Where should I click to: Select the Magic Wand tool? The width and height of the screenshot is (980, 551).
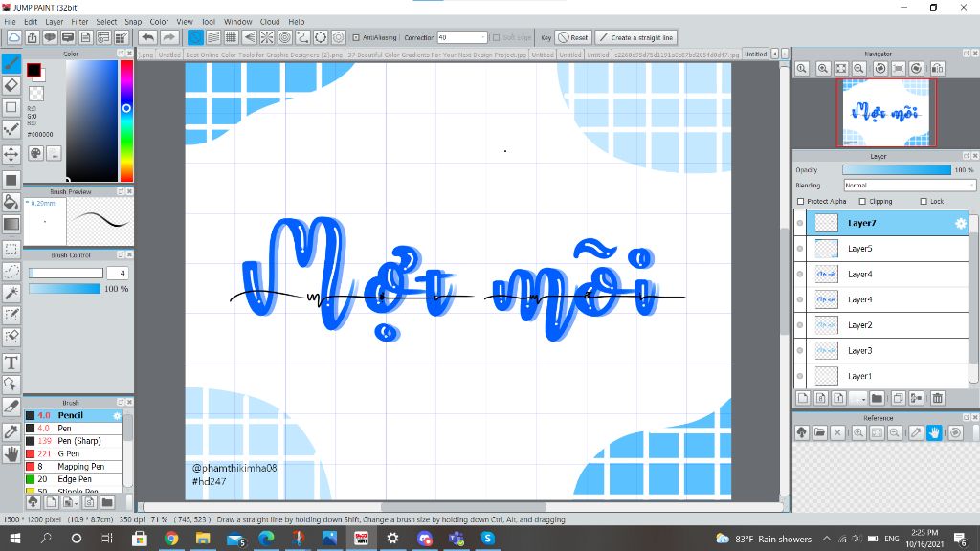(x=11, y=293)
